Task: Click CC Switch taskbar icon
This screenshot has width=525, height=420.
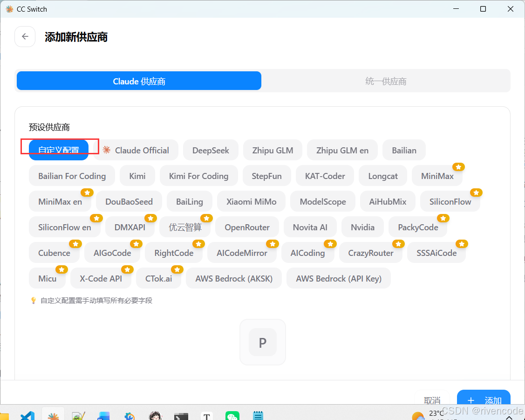Action: pos(53,416)
